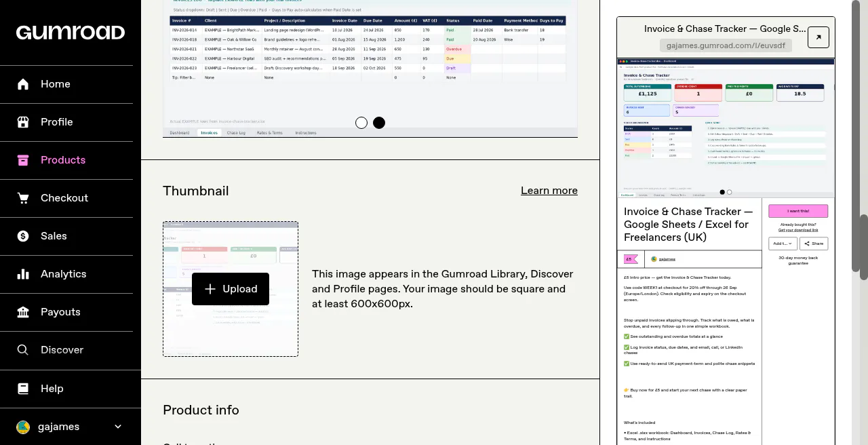Open the Add to wishlist dropdown

click(x=783, y=244)
